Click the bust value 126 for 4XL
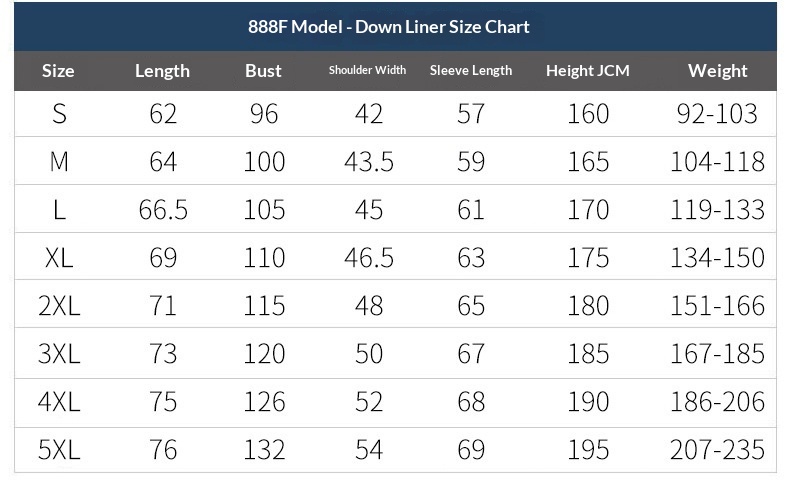This screenshot has height=487, width=790. point(264,402)
